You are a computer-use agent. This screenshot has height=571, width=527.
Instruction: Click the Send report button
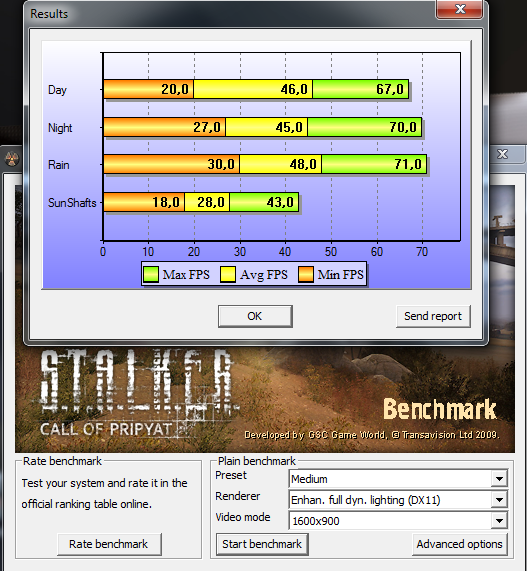coord(433,316)
